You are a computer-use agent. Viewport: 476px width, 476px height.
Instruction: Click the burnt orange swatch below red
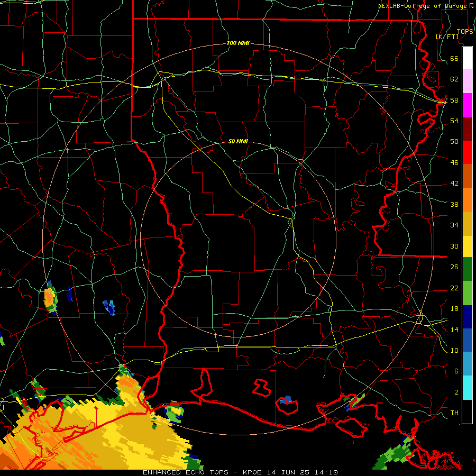pos(467,176)
